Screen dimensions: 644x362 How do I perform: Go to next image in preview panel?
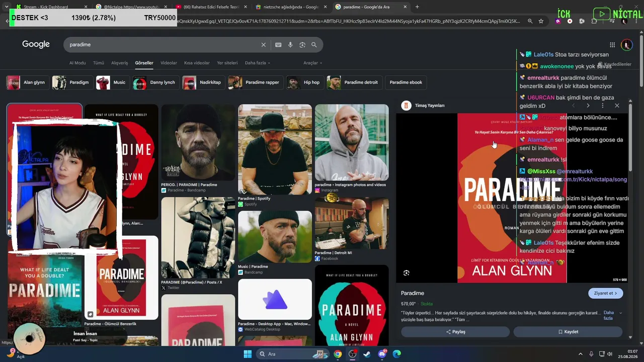pyautogui.click(x=588, y=106)
